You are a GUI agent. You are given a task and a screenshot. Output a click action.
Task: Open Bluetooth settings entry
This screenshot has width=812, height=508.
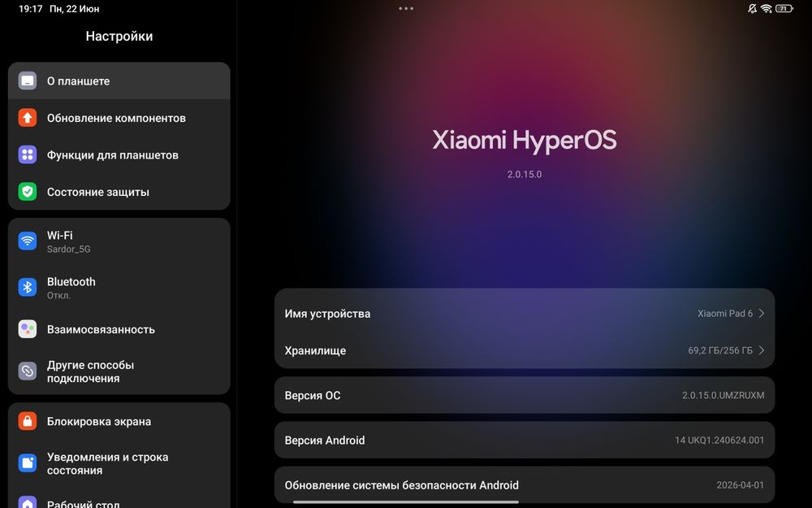point(119,287)
